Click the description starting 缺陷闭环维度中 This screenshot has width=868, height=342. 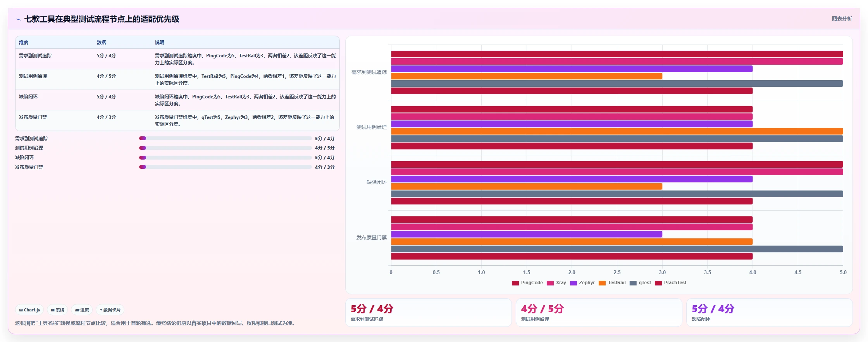245,100
